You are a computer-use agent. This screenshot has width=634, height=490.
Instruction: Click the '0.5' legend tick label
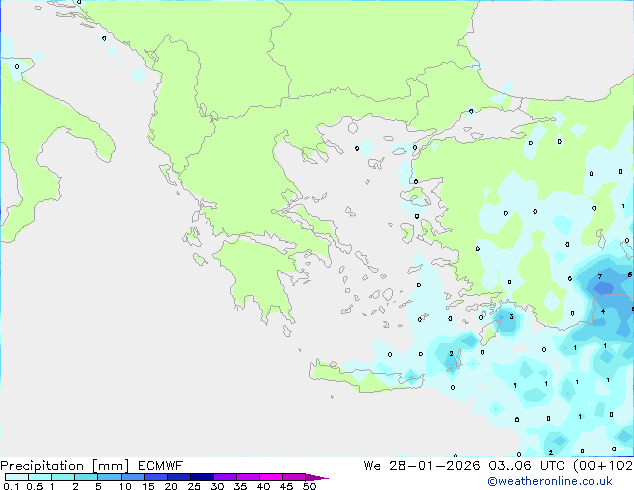pyautogui.click(x=35, y=486)
